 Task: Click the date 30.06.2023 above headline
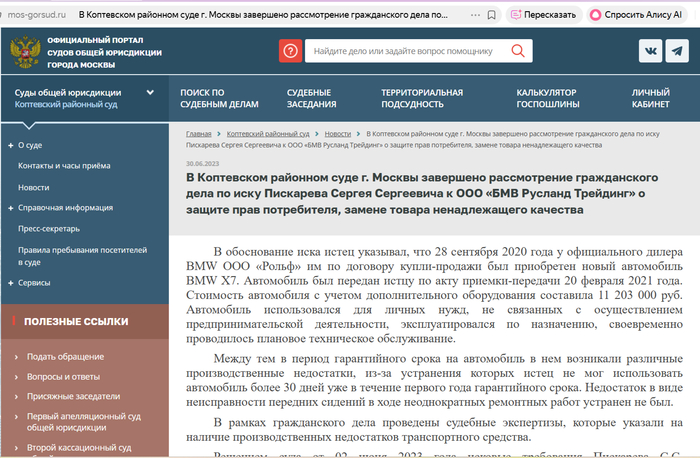pyautogui.click(x=203, y=164)
